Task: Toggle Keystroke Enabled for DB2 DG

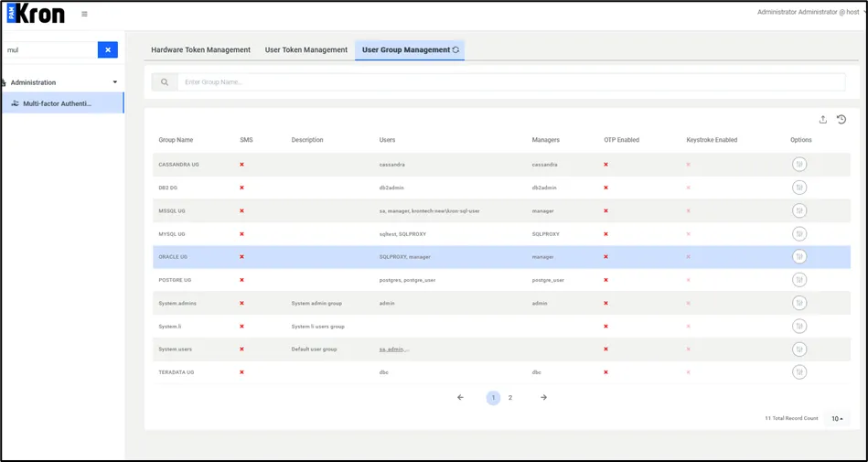Action: 688,188
